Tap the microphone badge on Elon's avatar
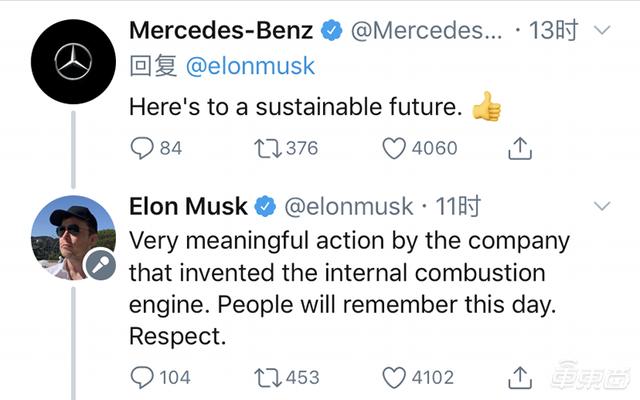 coord(100,264)
